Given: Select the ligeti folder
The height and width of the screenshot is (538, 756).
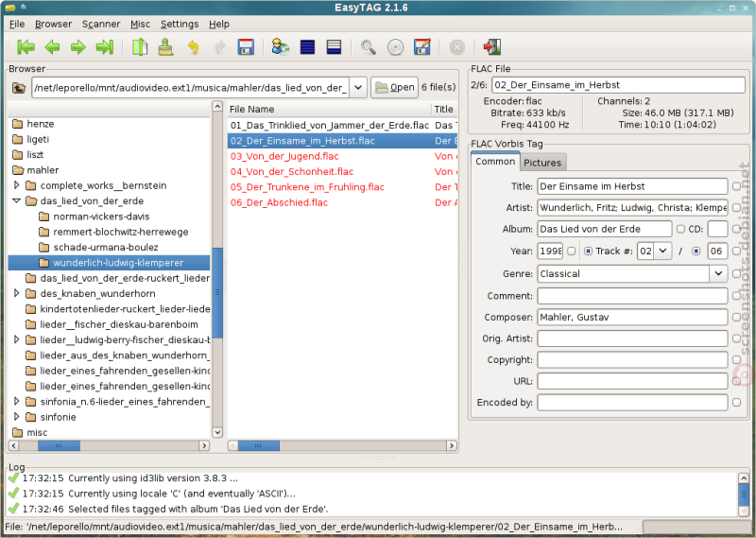Looking at the screenshot, I should pos(38,139).
